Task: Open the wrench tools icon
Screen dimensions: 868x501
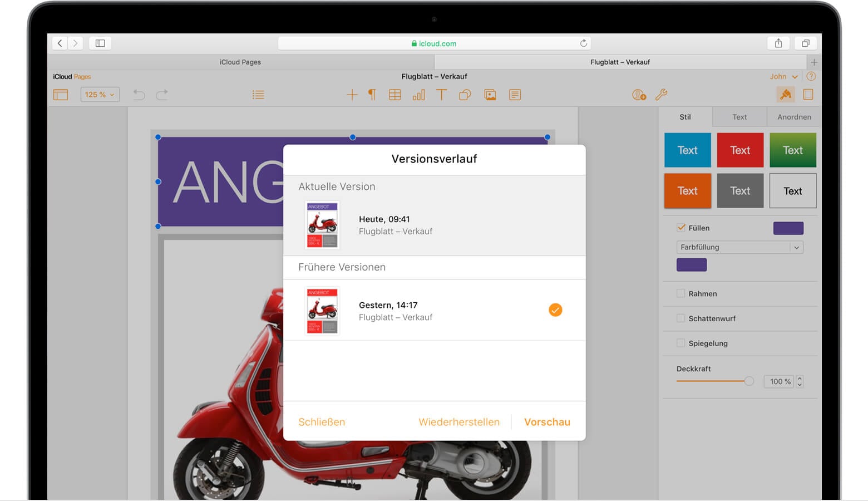Action: (661, 95)
